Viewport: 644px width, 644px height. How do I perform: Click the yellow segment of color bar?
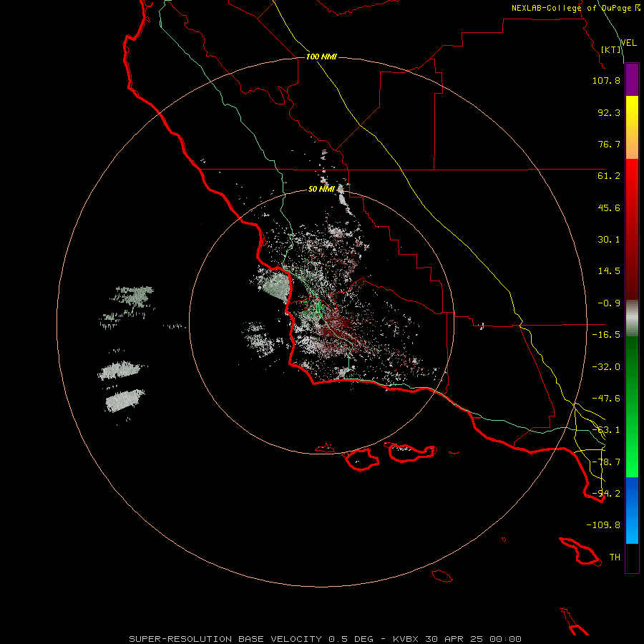632,127
